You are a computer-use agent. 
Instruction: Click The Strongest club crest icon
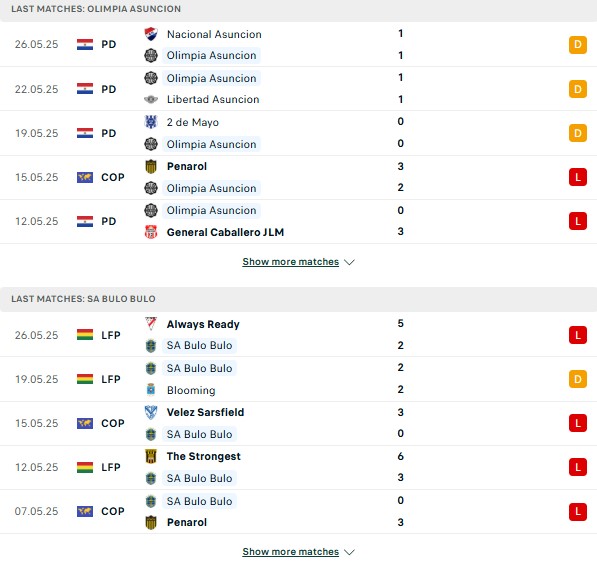point(151,456)
